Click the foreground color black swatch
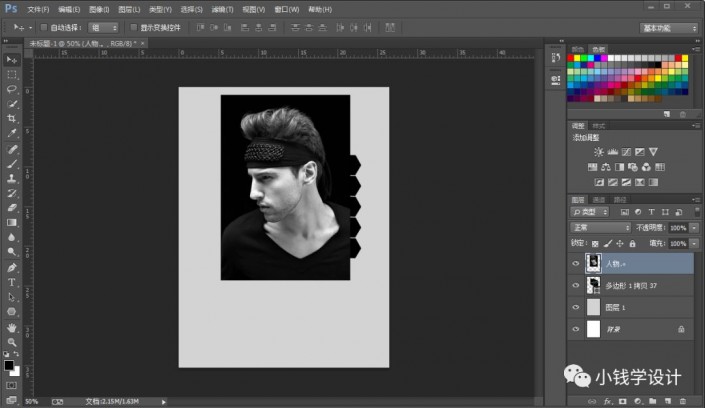 click(x=9, y=366)
